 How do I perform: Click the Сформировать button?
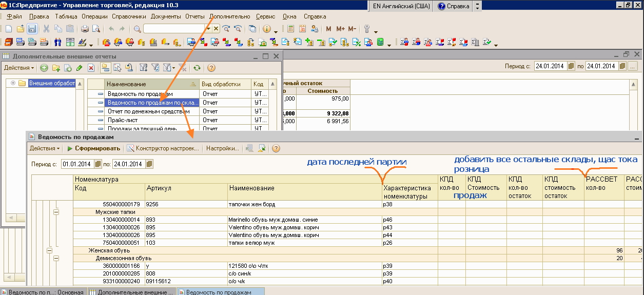93,148
